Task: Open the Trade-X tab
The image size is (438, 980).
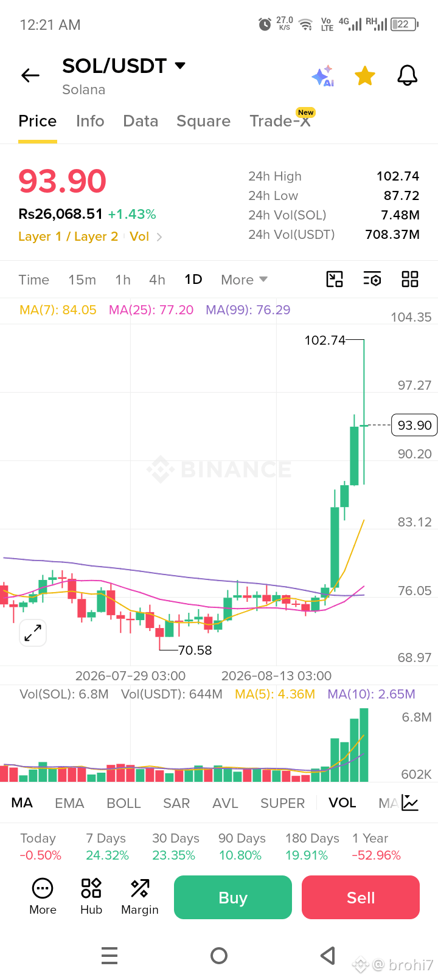Action: [280, 121]
